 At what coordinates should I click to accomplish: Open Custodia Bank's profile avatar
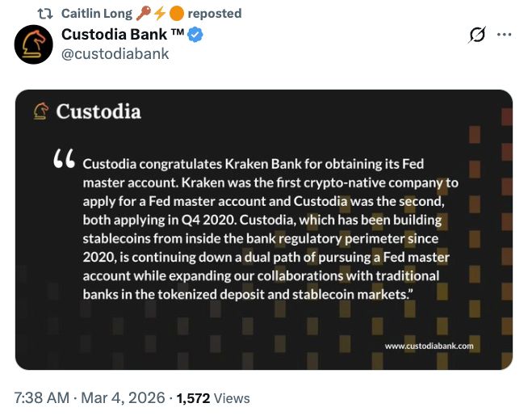coord(34,44)
